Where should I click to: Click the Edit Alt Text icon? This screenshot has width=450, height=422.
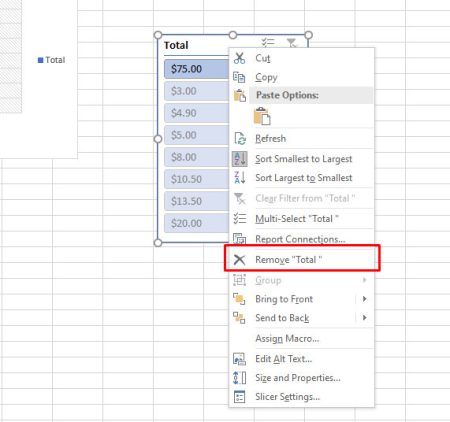point(239,359)
